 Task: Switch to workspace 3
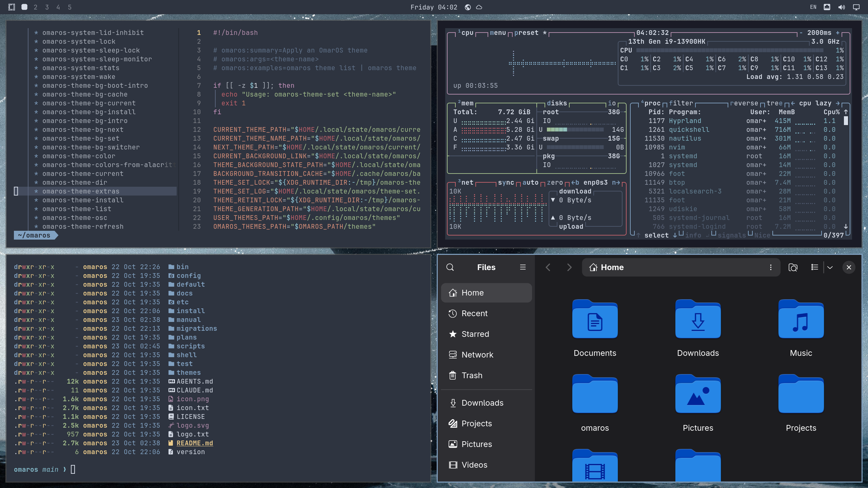click(47, 7)
